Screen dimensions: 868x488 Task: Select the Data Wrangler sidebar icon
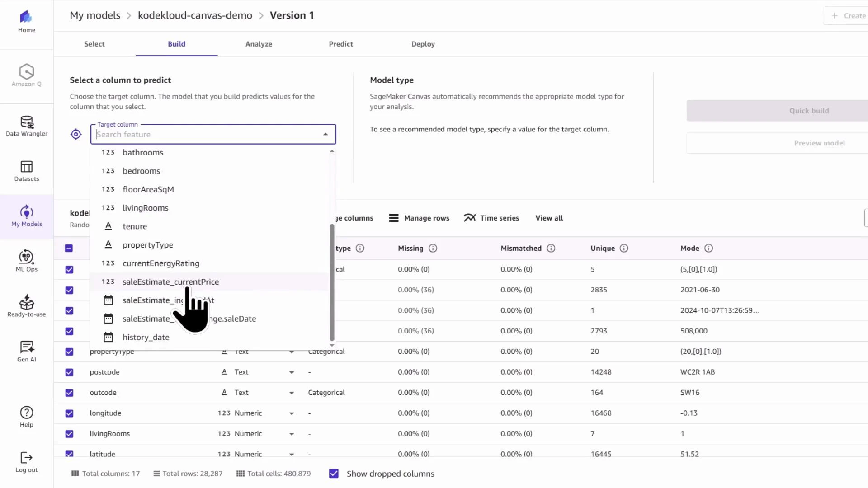click(26, 126)
